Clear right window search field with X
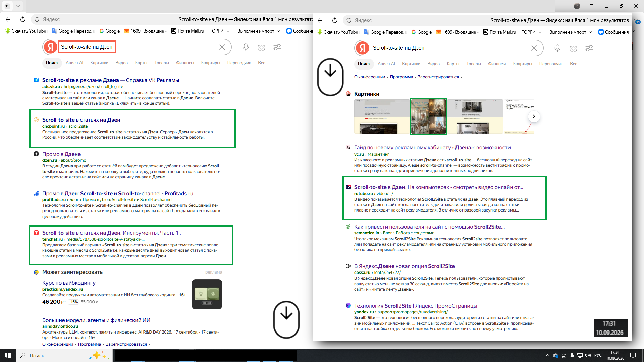The width and height of the screenshot is (644, 362). click(534, 48)
